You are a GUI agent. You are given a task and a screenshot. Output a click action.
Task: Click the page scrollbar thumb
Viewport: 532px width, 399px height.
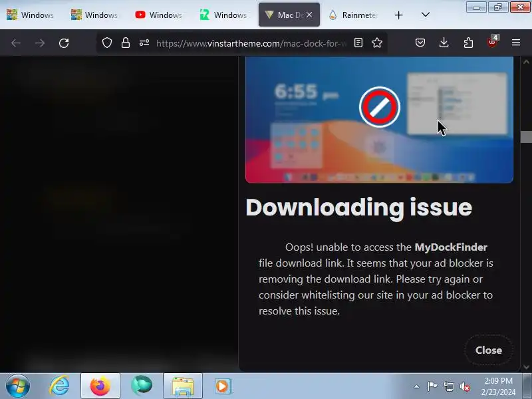coord(526,137)
